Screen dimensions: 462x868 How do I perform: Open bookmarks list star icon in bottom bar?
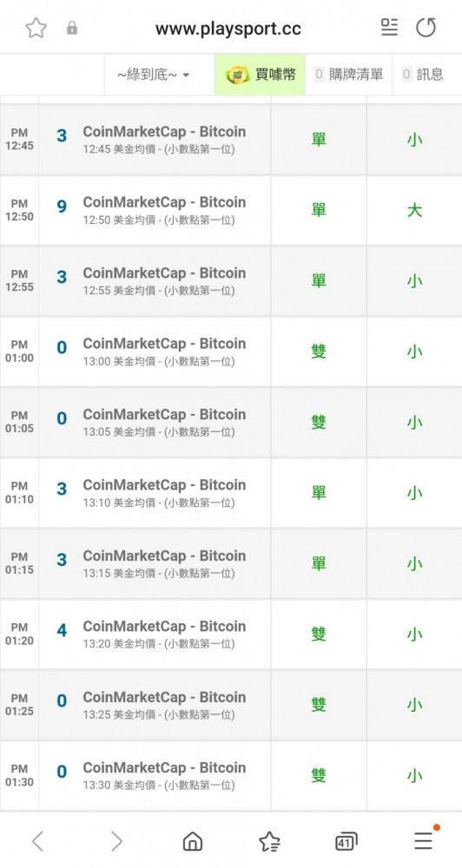[270, 841]
